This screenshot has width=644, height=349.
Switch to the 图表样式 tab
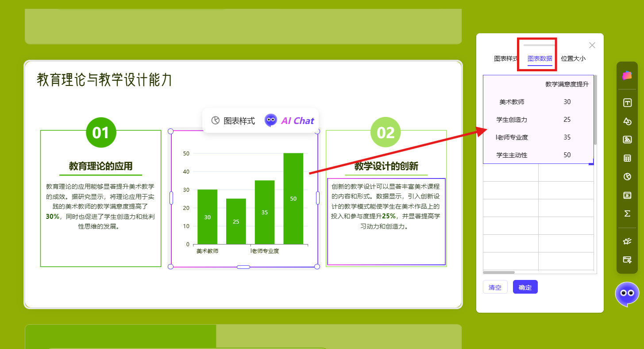click(x=505, y=58)
